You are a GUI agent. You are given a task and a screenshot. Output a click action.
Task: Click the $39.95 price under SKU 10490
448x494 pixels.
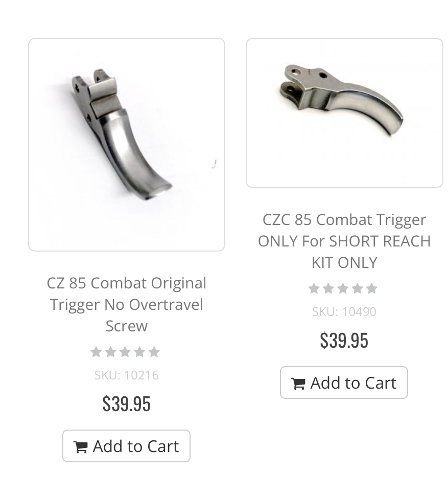(x=344, y=341)
